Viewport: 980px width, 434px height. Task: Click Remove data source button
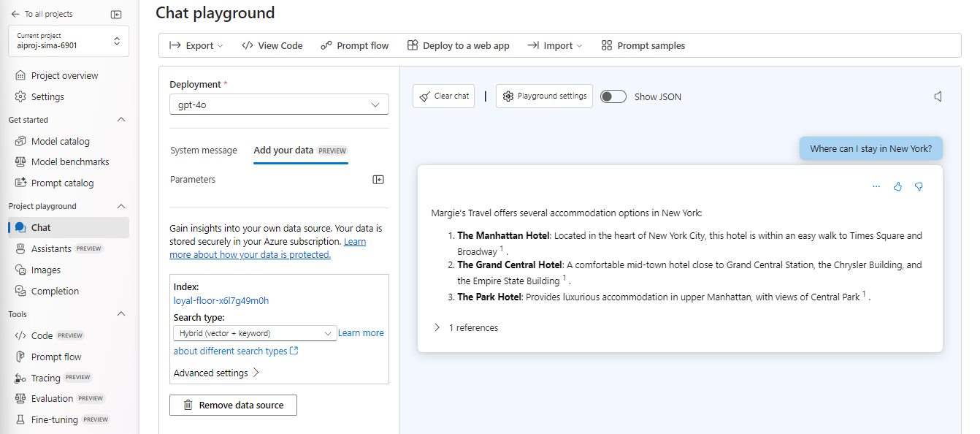(x=233, y=405)
